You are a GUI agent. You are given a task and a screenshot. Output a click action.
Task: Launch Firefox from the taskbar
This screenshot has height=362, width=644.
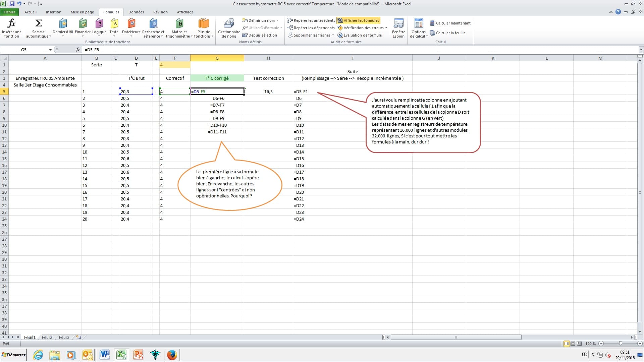point(172,355)
